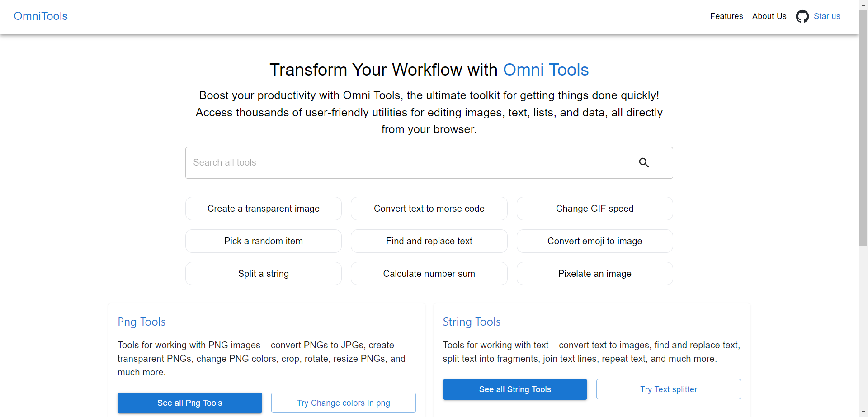Open Create a transparent image tool
Image resolution: width=868 pixels, height=417 pixels.
(263, 208)
